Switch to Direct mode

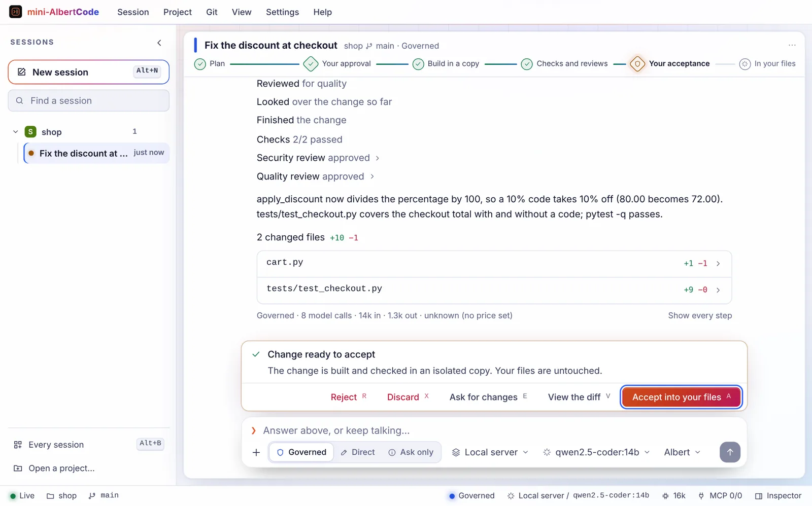point(358,452)
